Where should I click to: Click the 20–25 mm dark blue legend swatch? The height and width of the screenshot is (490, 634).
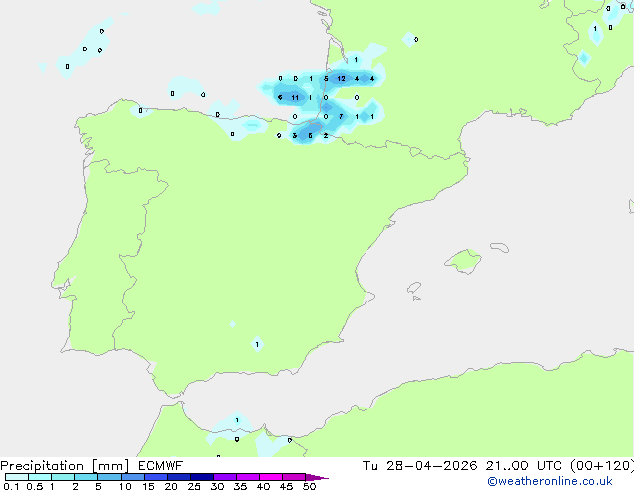click(178, 477)
